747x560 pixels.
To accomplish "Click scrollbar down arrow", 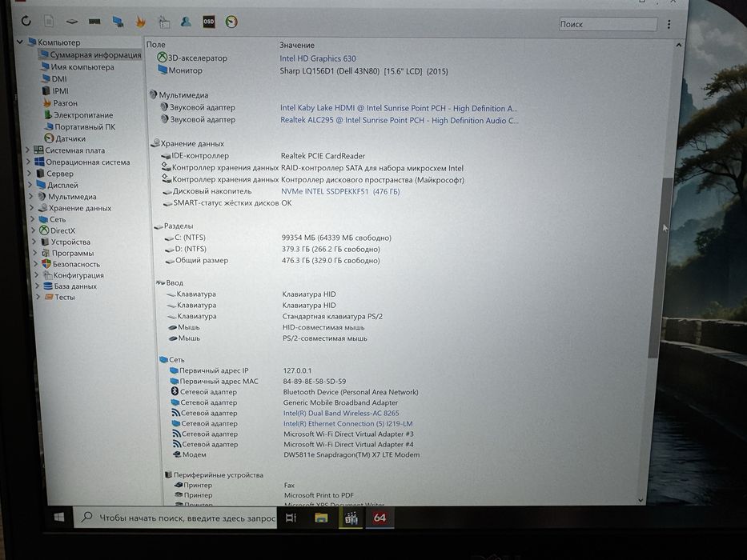I will [641, 500].
